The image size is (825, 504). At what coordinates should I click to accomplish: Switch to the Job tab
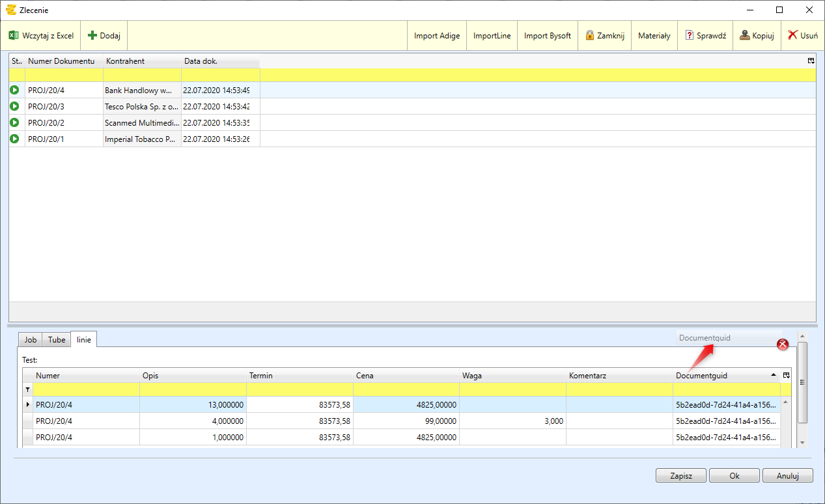point(31,340)
